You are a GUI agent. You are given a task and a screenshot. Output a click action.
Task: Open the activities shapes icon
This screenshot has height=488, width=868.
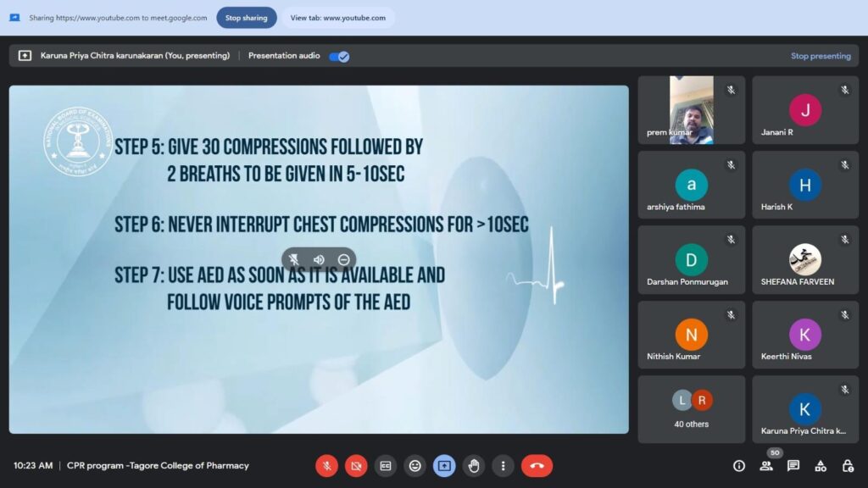[821, 466]
